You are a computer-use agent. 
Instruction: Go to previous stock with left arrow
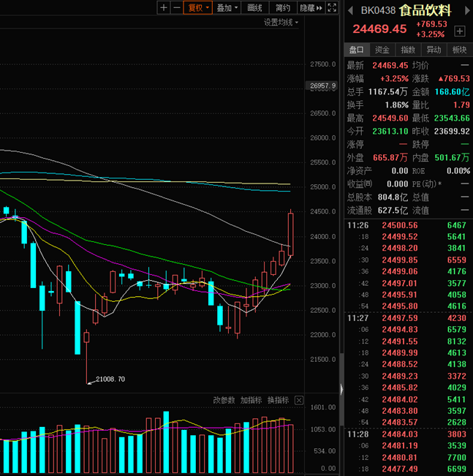pyautogui.click(x=350, y=11)
